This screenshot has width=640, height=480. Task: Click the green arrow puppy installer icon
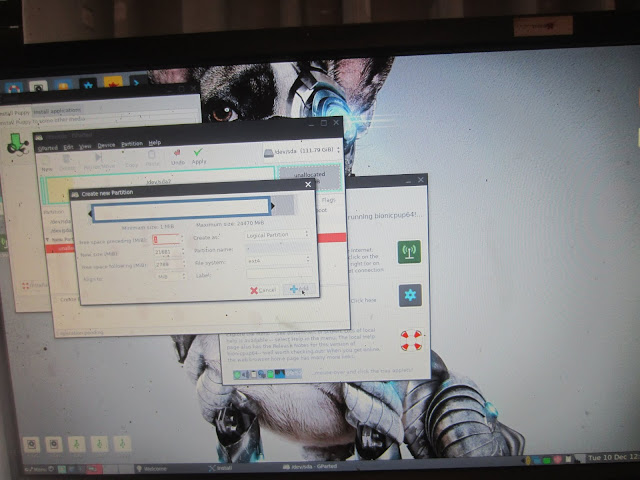tap(17, 144)
